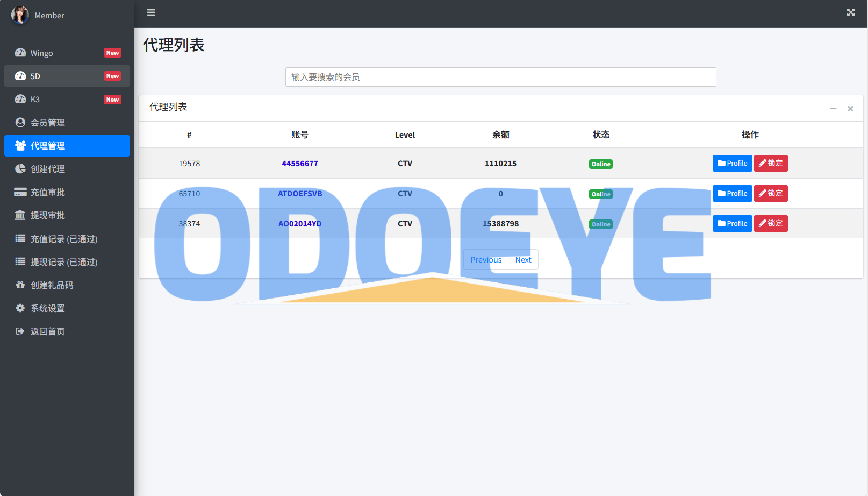Click Online status badge for 44556677
The height and width of the screenshot is (496, 868).
[x=600, y=164]
